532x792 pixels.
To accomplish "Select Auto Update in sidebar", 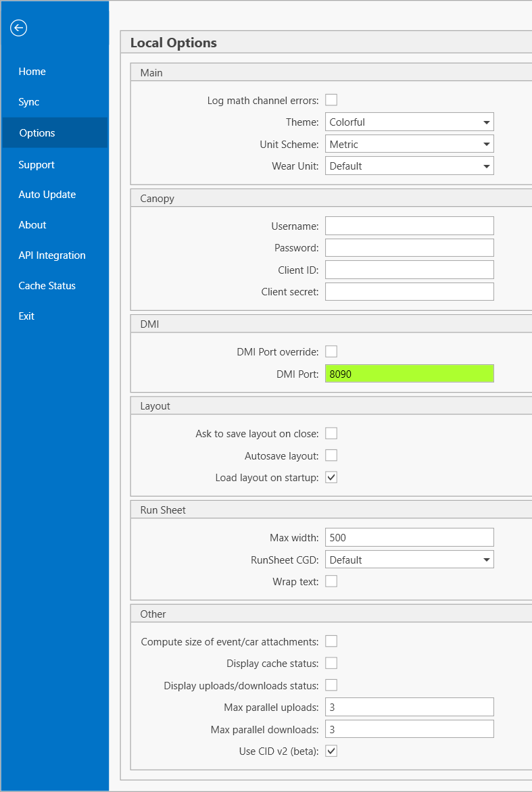I will tap(47, 195).
